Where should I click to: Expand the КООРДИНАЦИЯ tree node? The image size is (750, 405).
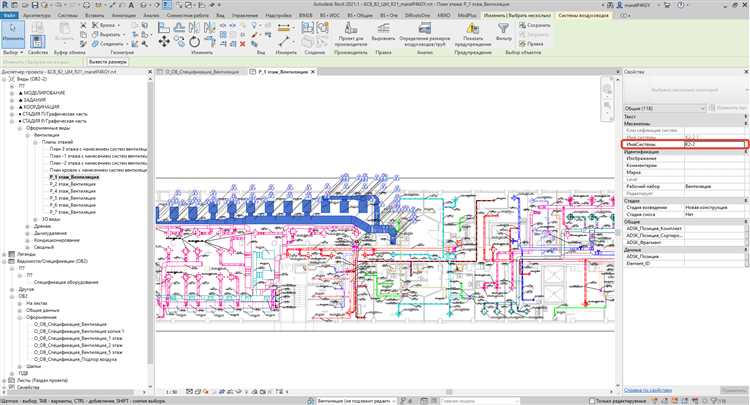pyautogui.click(x=12, y=107)
